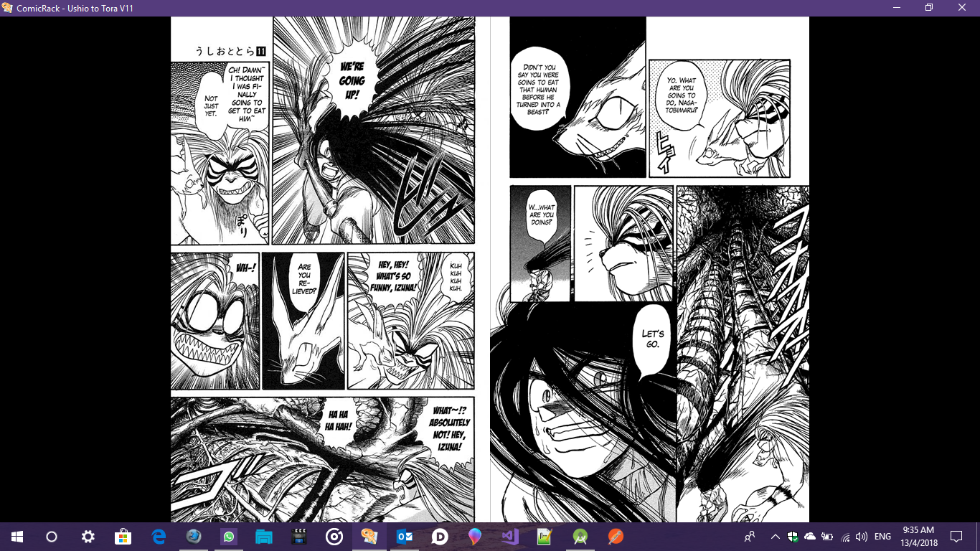Open the blue globe browser taskbar icon

coord(194,537)
